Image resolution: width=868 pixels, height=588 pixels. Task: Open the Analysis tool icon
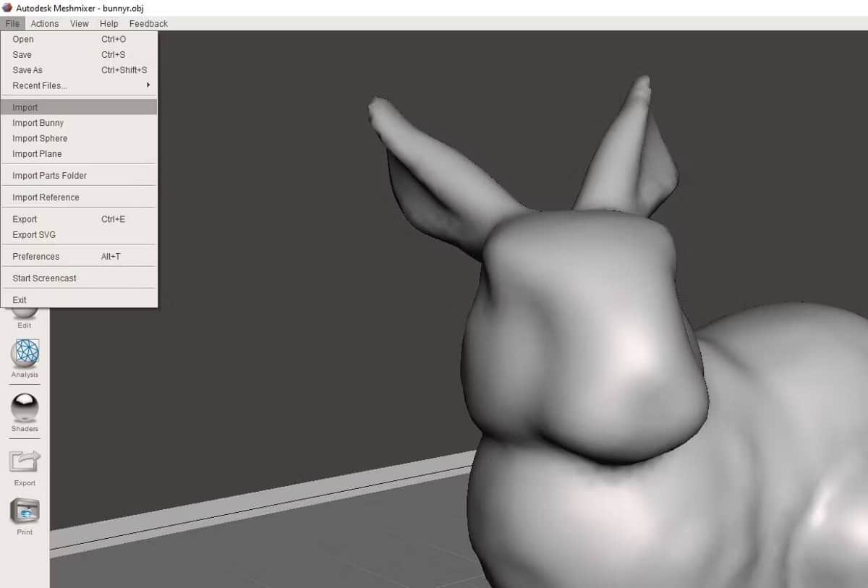coord(25,354)
